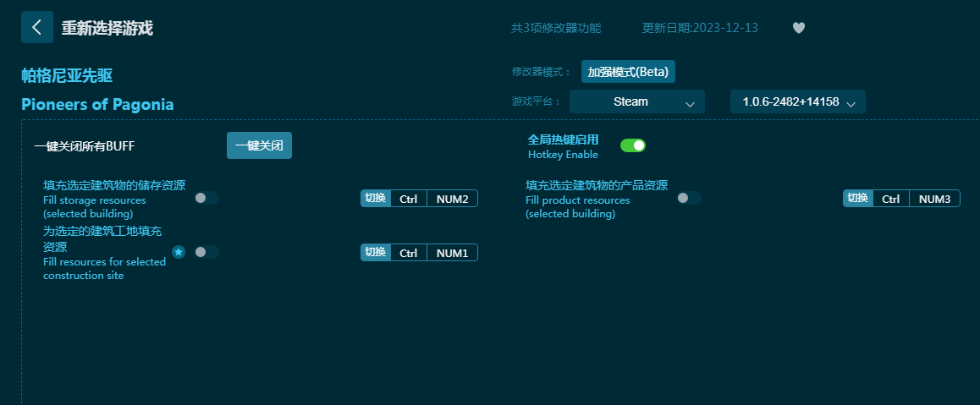Expand the 1.0.6-2482+14158 version dropdown

coord(797,101)
